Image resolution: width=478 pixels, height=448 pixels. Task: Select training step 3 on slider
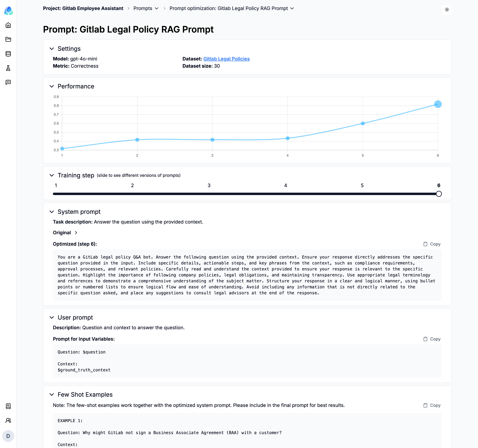(x=209, y=194)
